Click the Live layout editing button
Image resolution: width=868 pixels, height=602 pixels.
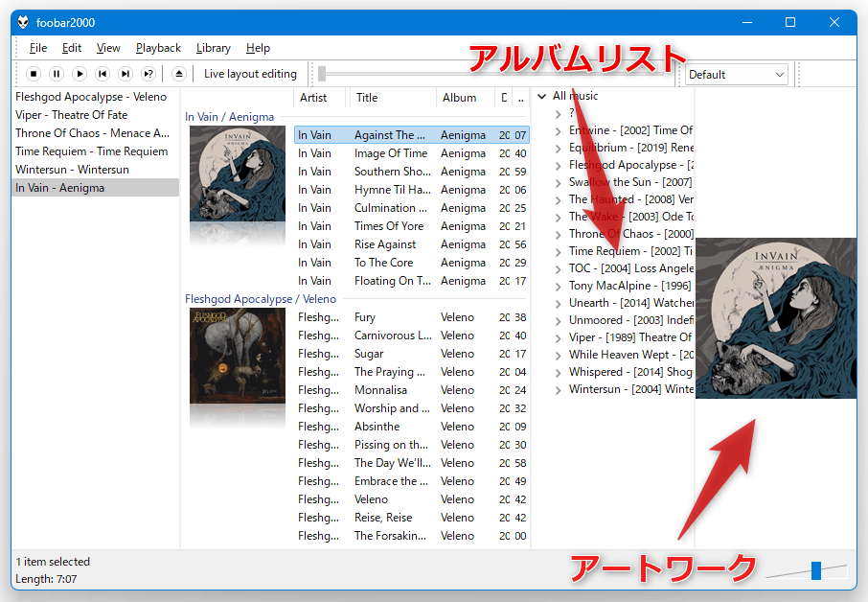pos(250,74)
